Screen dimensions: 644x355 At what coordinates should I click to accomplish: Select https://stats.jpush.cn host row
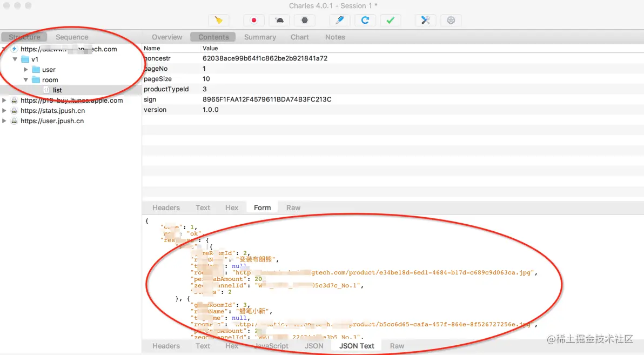(x=71, y=111)
